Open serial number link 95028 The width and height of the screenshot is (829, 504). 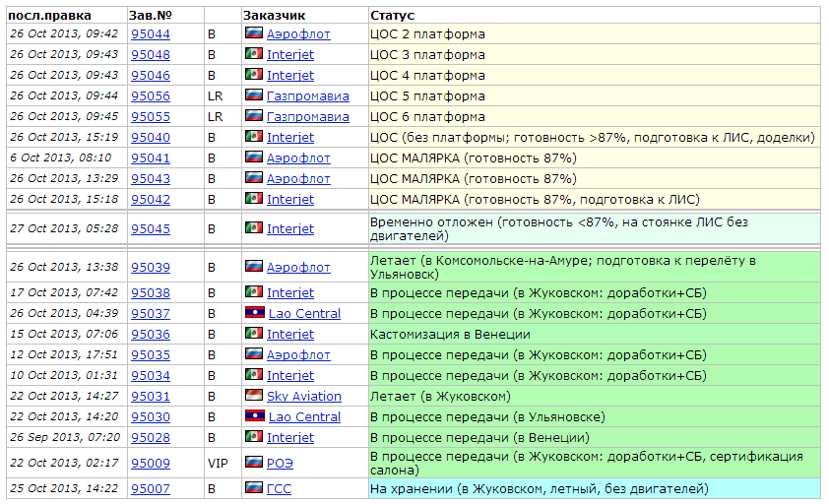151,437
